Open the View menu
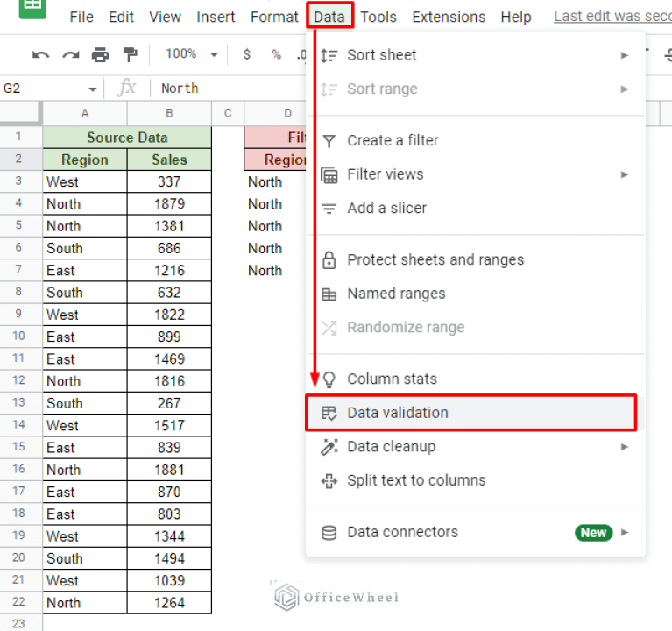 165,18
